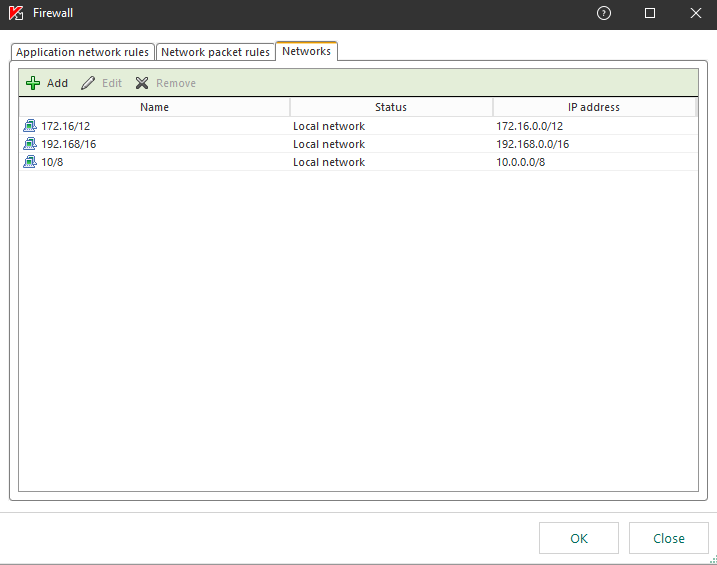
Task: Click the network icon beside 192.168/16
Action: (30, 144)
